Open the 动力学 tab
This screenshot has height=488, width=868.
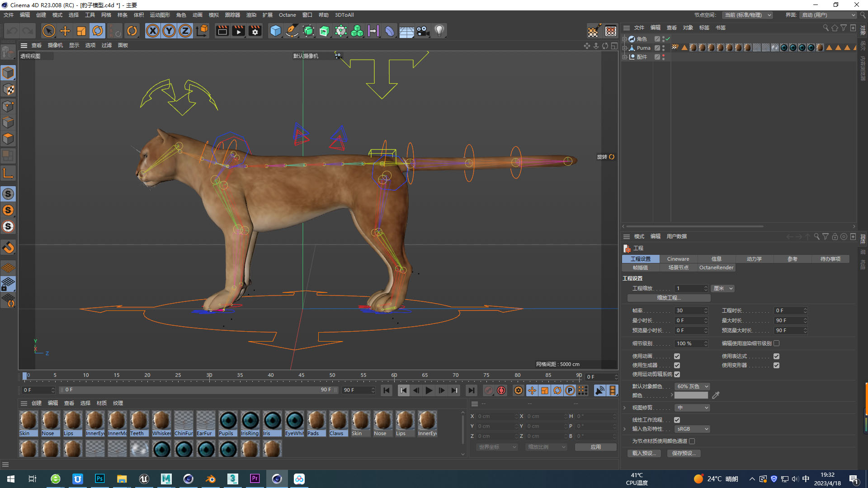pos(754,259)
